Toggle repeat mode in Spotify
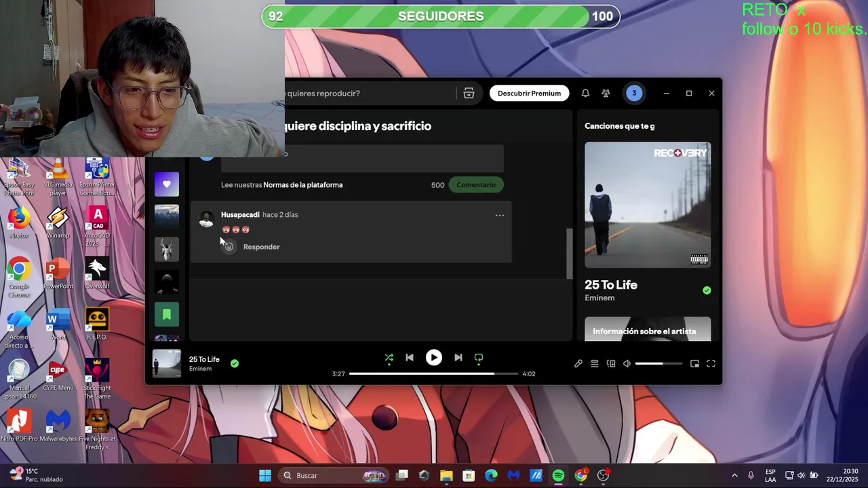The image size is (868, 488). tap(479, 358)
